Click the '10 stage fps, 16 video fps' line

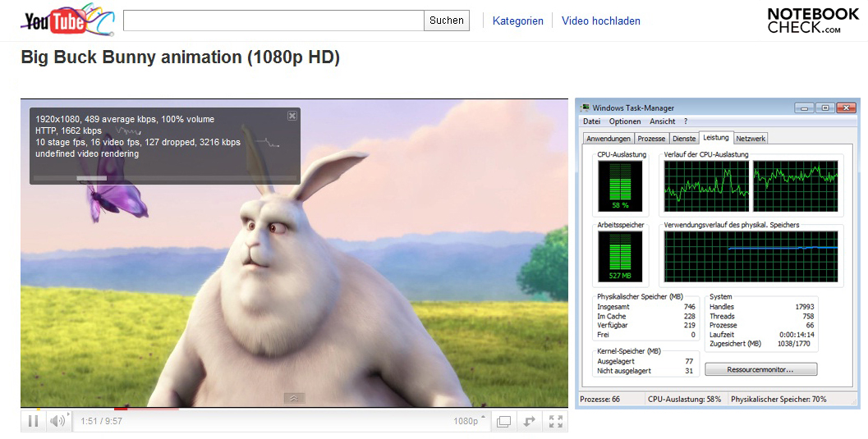point(138,142)
